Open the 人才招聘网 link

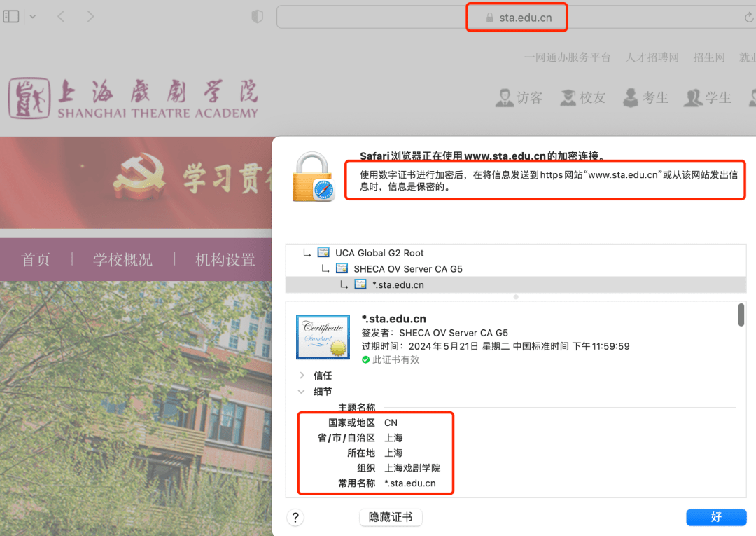click(x=652, y=57)
